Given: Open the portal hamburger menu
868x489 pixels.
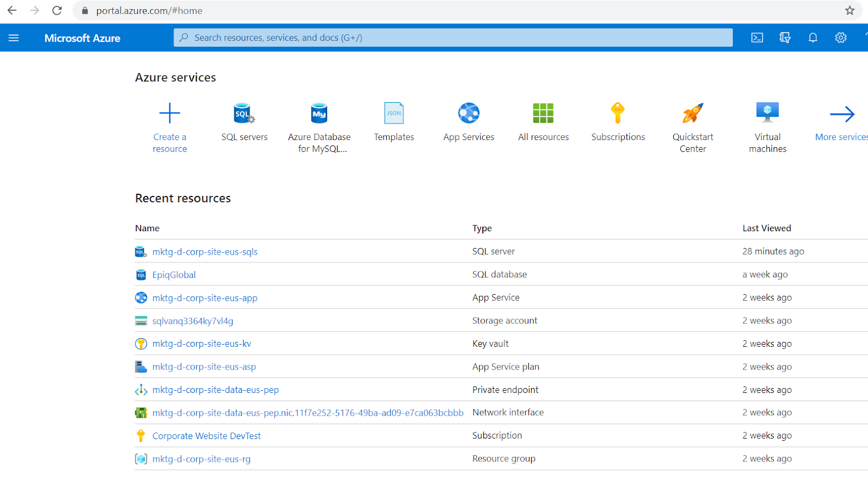Looking at the screenshot, I should point(14,37).
